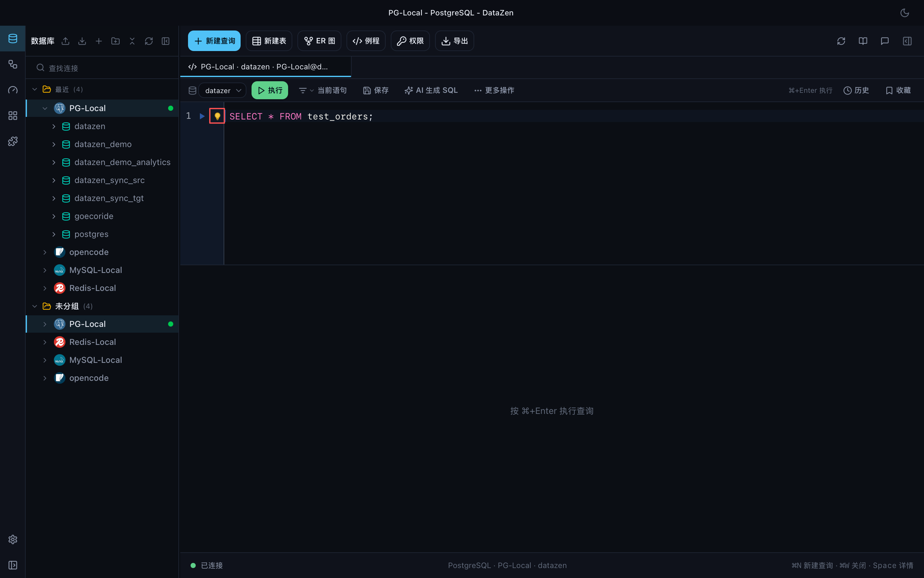Viewport: 924px width, 578px height.
Task: Collapse all tree nodes icon in 数据库 header
Action: click(x=132, y=41)
